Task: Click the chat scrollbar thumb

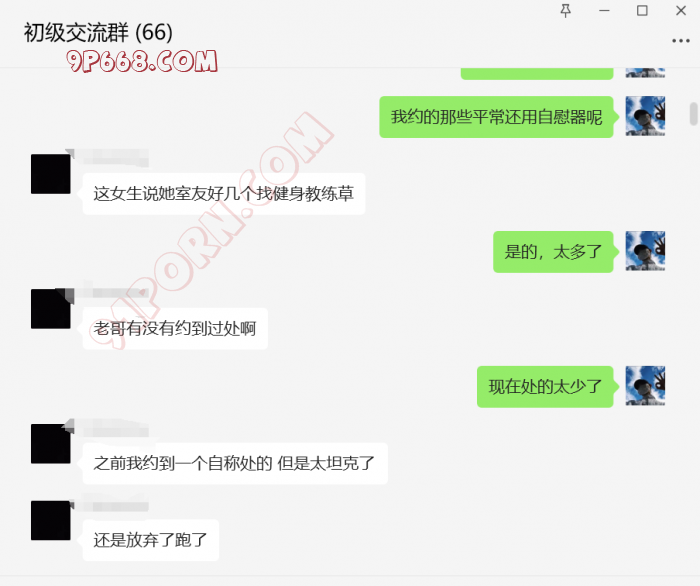Action: click(x=693, y=114)
